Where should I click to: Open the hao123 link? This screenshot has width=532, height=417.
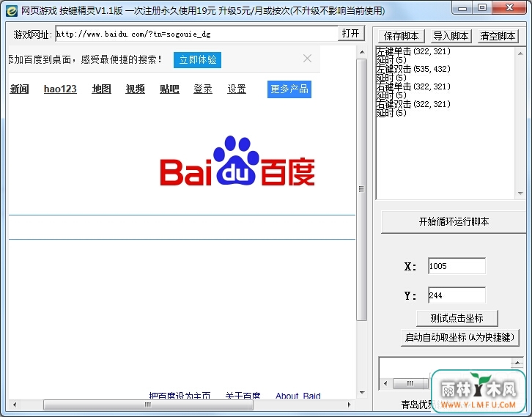60,89
